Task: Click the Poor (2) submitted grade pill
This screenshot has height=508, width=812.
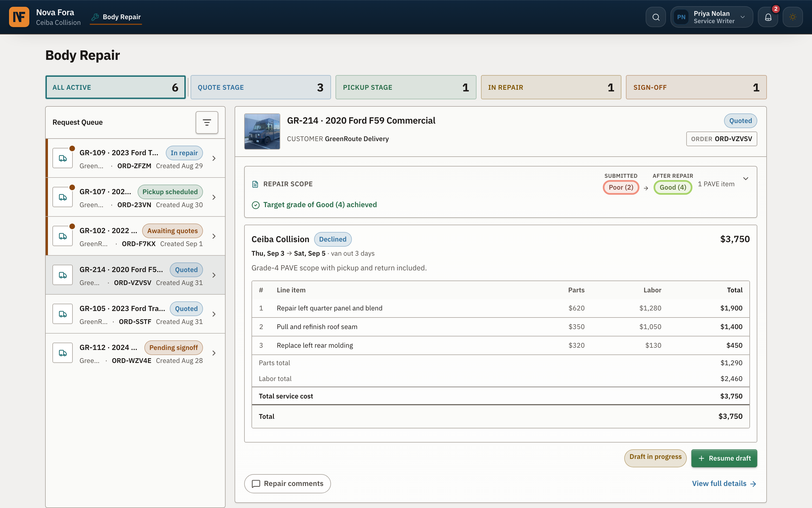Action: coord(621,187)
